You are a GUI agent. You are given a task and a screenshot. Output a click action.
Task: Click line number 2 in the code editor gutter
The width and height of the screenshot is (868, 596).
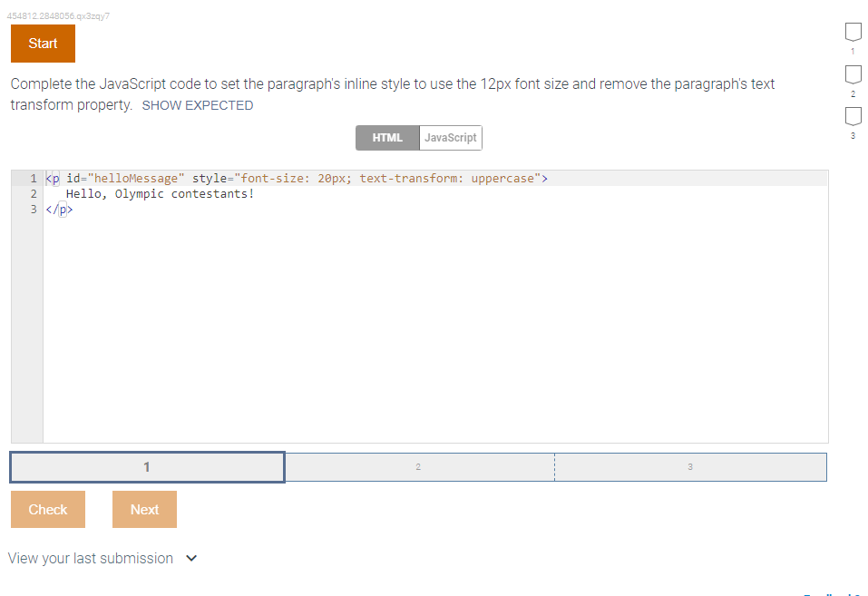click(x=34, y=193)
